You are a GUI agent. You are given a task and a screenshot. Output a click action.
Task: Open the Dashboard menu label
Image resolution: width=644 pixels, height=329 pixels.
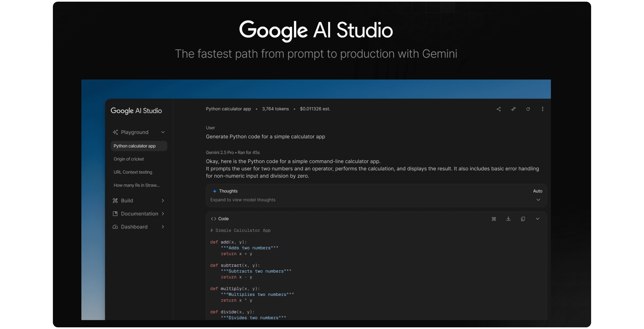point(134,227)
